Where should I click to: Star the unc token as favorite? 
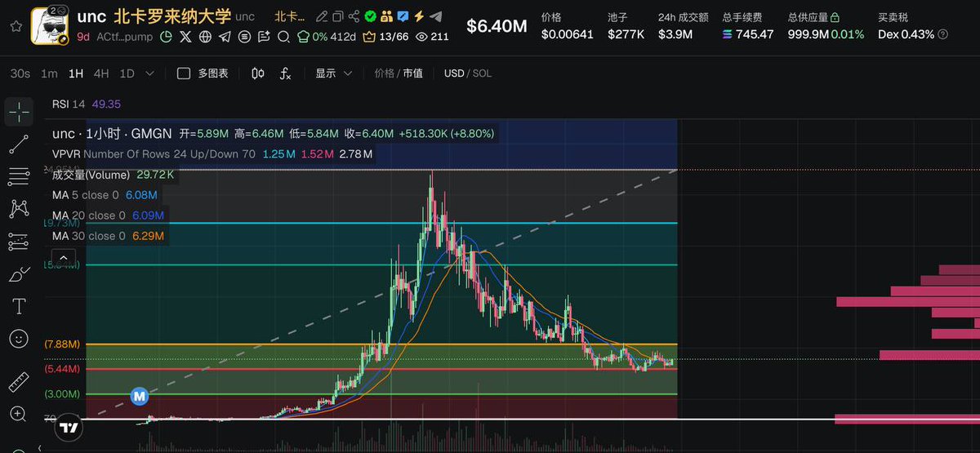tap(15, 26)
